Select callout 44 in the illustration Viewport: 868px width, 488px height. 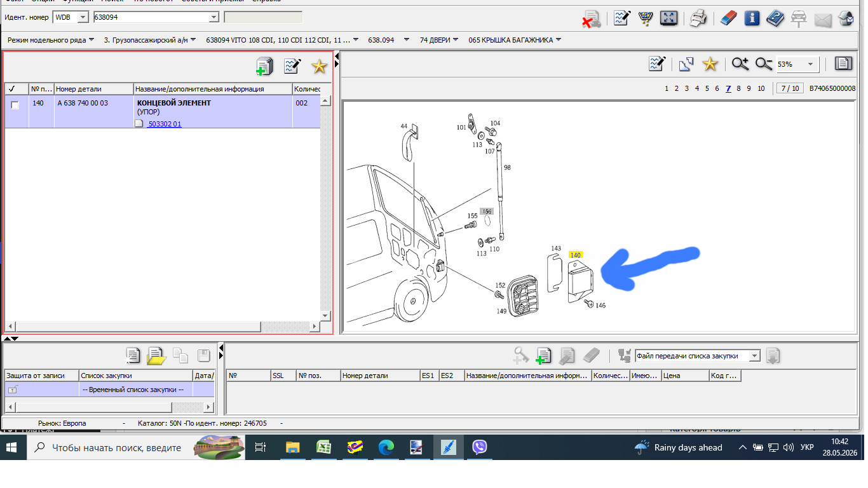(x=403, y=126)
